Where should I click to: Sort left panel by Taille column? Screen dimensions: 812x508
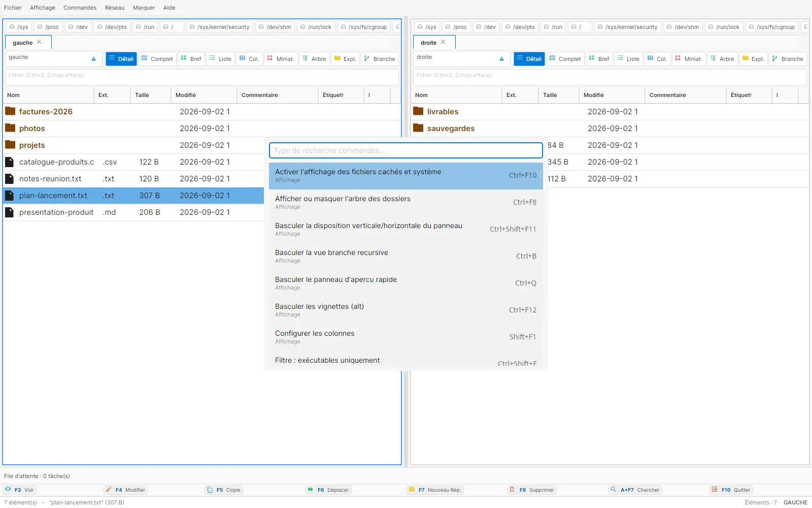point(150,95)
